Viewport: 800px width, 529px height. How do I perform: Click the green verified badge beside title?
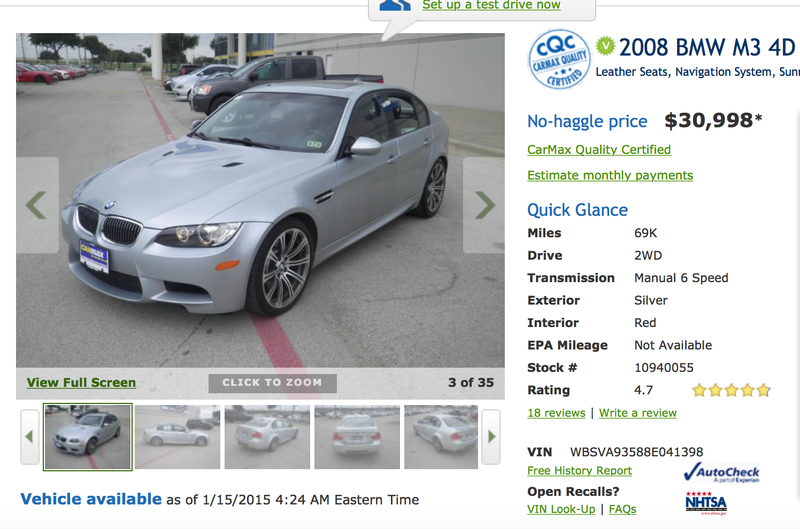point(606,46)
